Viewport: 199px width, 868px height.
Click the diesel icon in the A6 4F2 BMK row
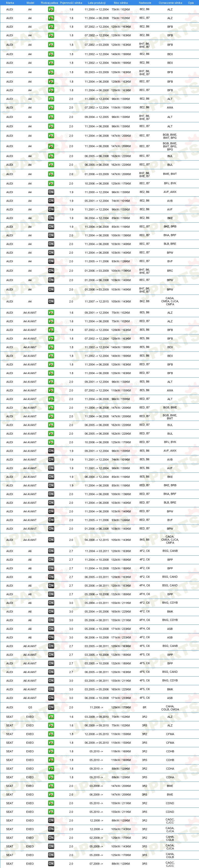click(x=51, y=611)
